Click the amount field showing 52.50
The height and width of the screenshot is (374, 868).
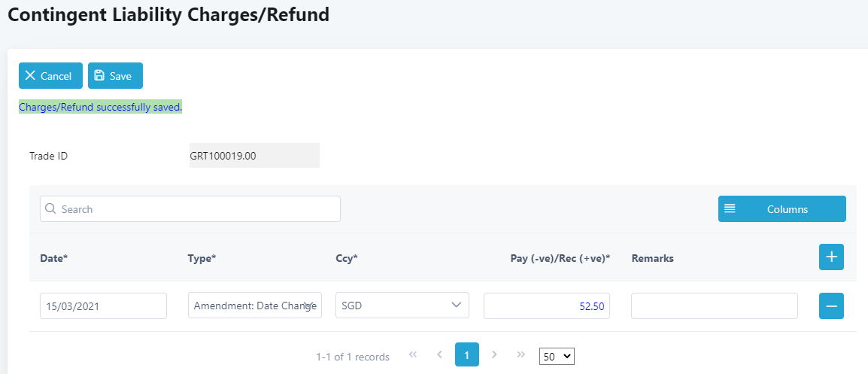(x=547, y=306)
